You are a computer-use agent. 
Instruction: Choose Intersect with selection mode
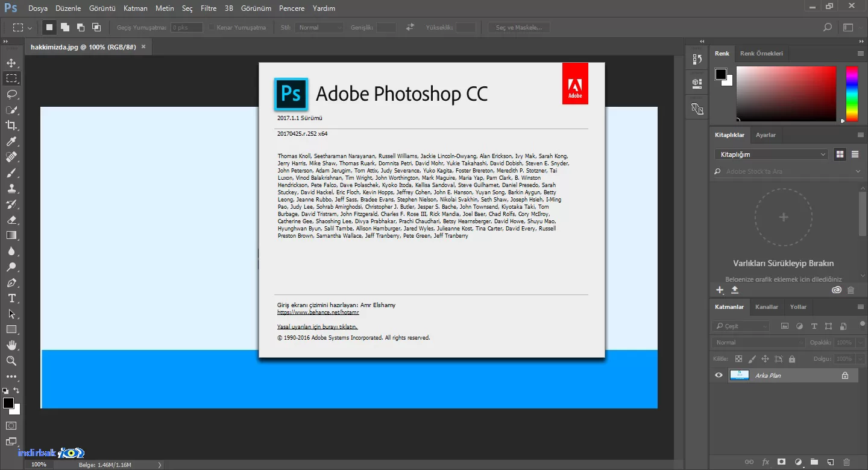point(96,27)
